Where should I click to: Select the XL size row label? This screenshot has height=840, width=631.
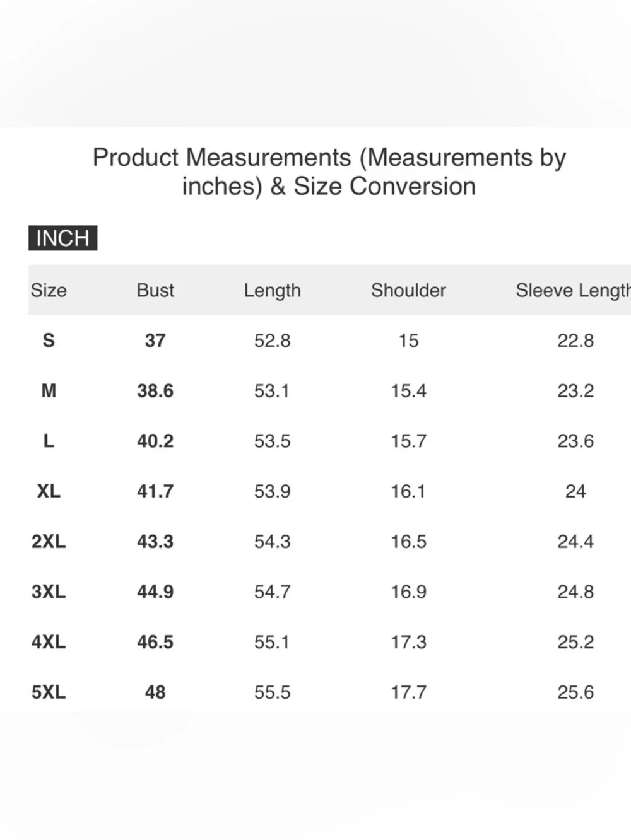(49, 491)
